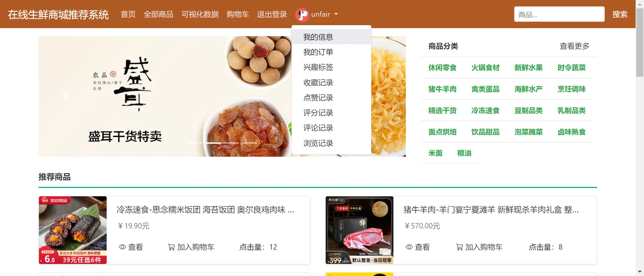
Task: Click the browser scrollbar down arrow
Action: pyautogui.click(x=640, y=272)
